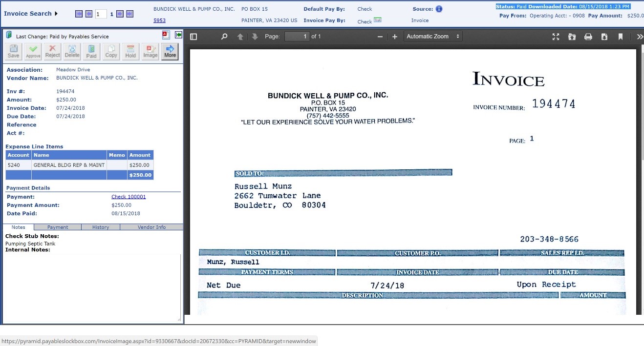Click the More button in invoice toolbar
This screenshot has width=644, height=346.
click(170, 51)
